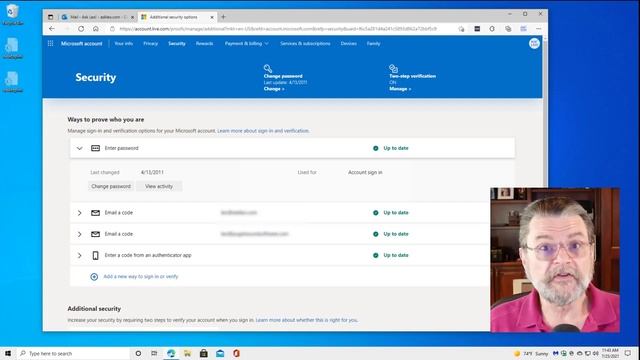Open the Microsoft apps grid launcher
Image resolution: width=640 pixels, height=360 pixels.
[x=51, y=43]
